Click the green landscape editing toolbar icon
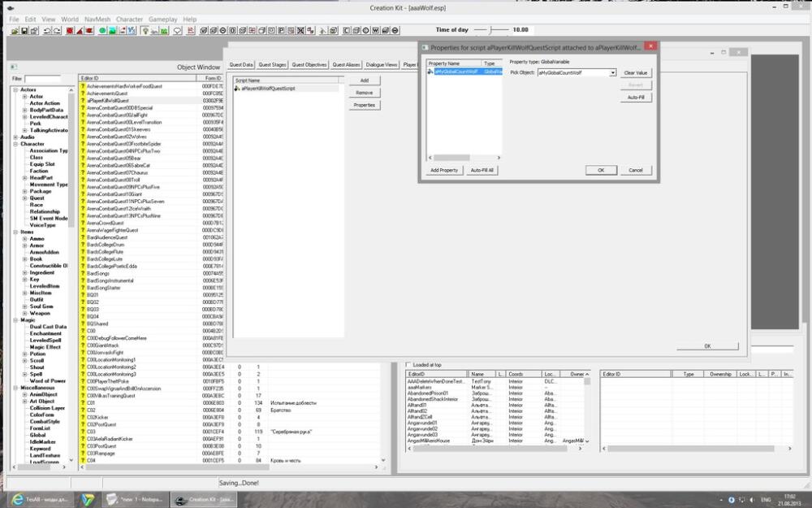This screenshot has width=812, height=508. click(x=112, y=31)
